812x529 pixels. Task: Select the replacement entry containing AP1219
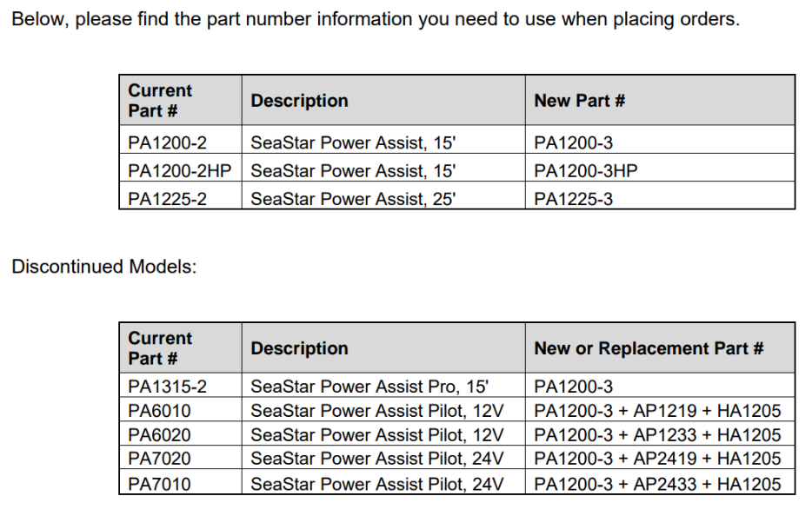click(657, 411)
